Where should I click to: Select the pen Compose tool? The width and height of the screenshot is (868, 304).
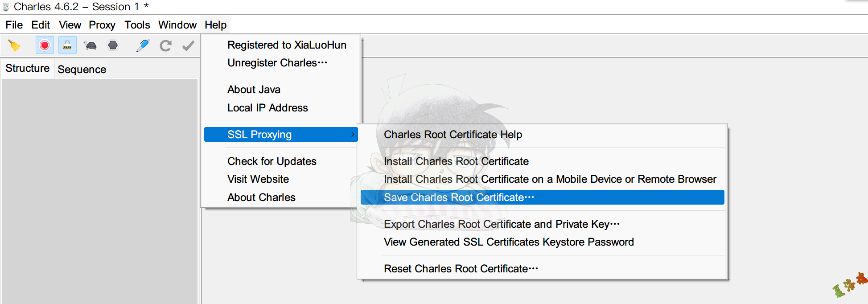(x=143, y=45)
